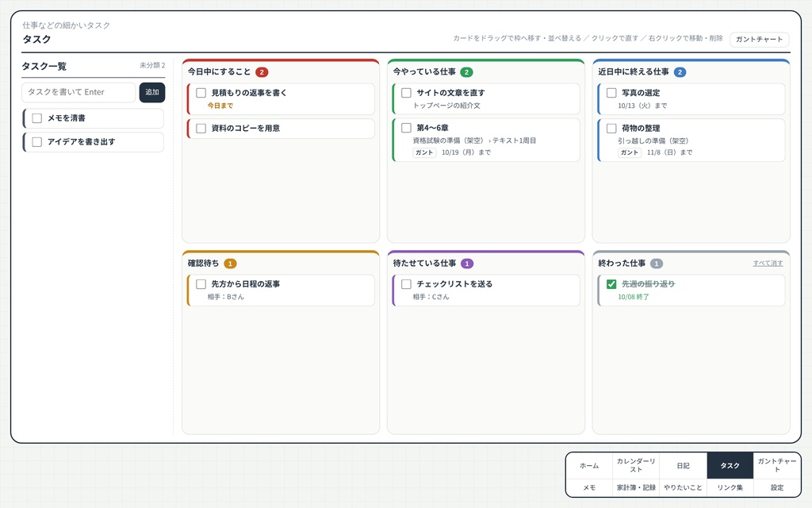Click the トップページの紹介文 note text
Screen dimensions: 812x508
pyautogui.click(x=446, y=106)
